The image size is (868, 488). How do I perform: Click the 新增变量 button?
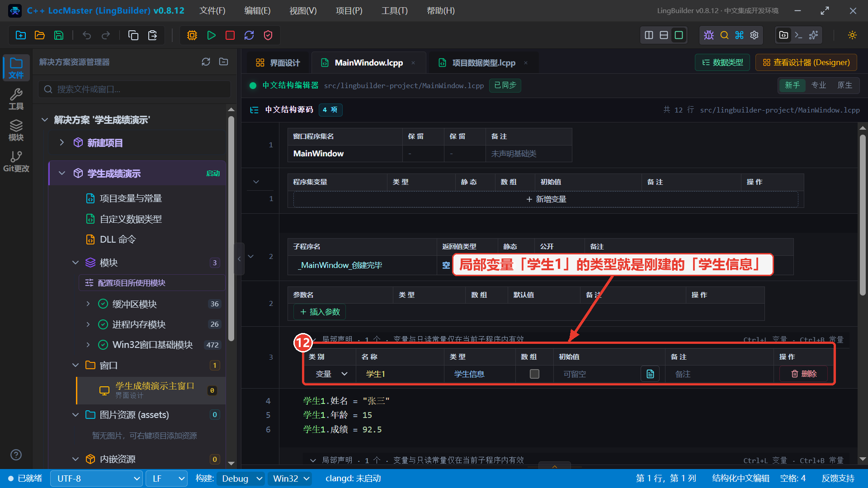coord(546,199)
